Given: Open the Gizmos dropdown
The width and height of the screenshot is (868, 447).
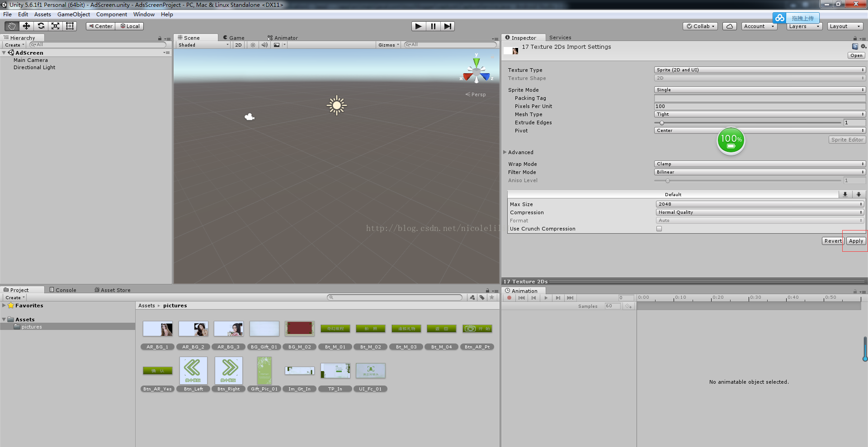Looking at the screenshot, I should point(389,45).
